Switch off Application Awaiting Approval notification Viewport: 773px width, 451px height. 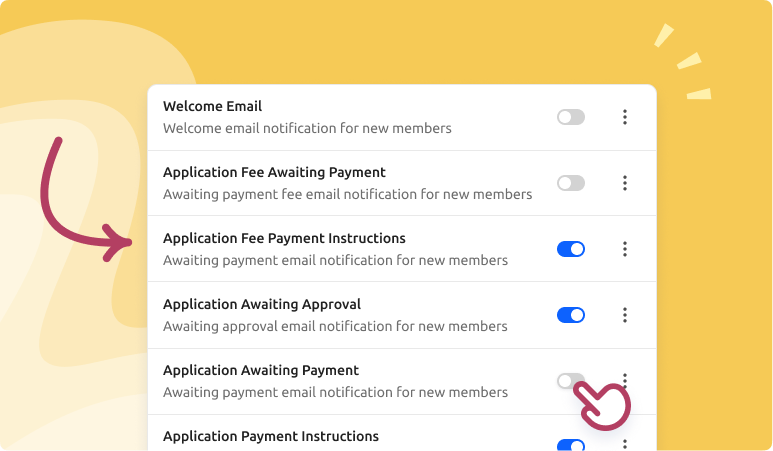(570, 315)
